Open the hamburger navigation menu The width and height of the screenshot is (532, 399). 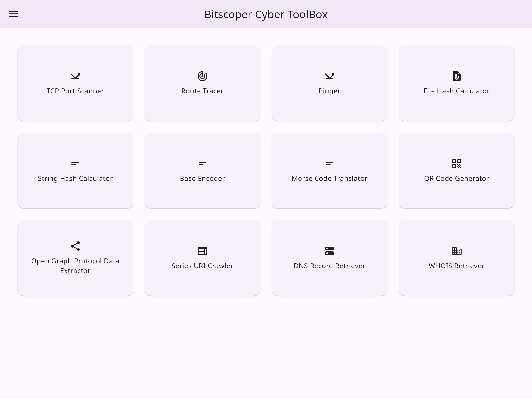(14, 14)
